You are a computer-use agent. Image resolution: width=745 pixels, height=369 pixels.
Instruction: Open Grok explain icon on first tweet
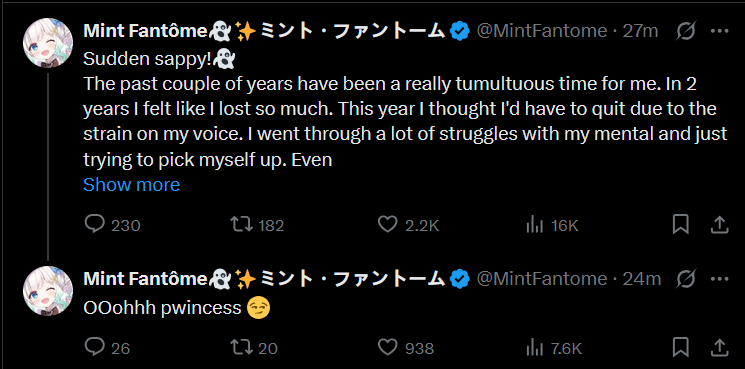686,31
